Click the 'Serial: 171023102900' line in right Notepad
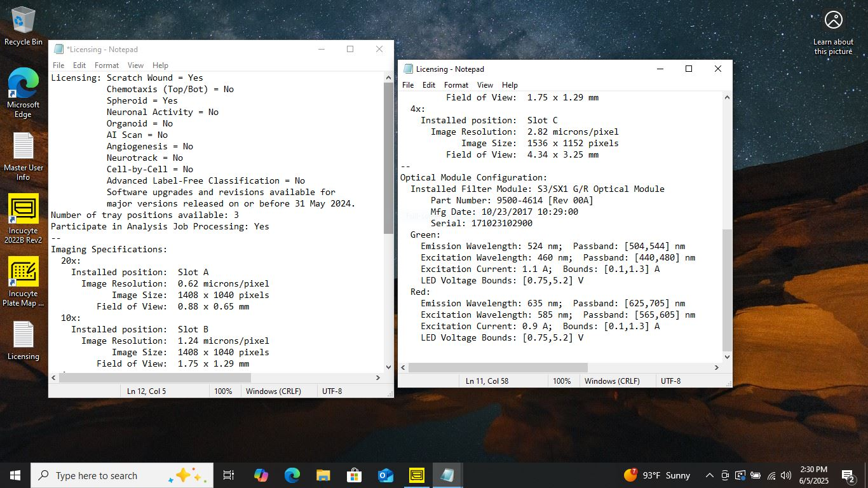This screenshot has height=488, width=868. [482, 224]
